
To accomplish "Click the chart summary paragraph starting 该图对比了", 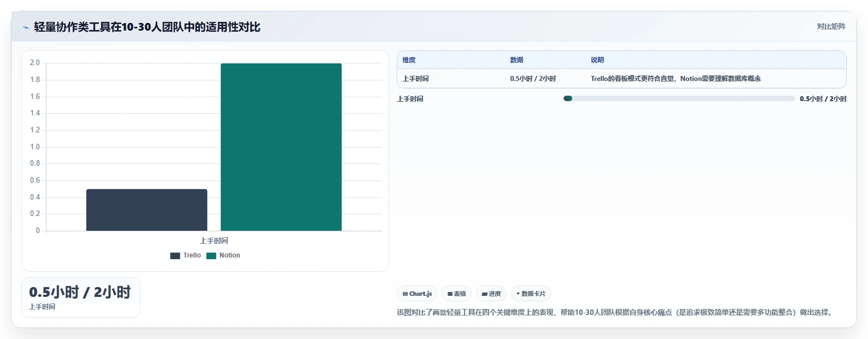I will pyautogui.click(x=616, y=312).
